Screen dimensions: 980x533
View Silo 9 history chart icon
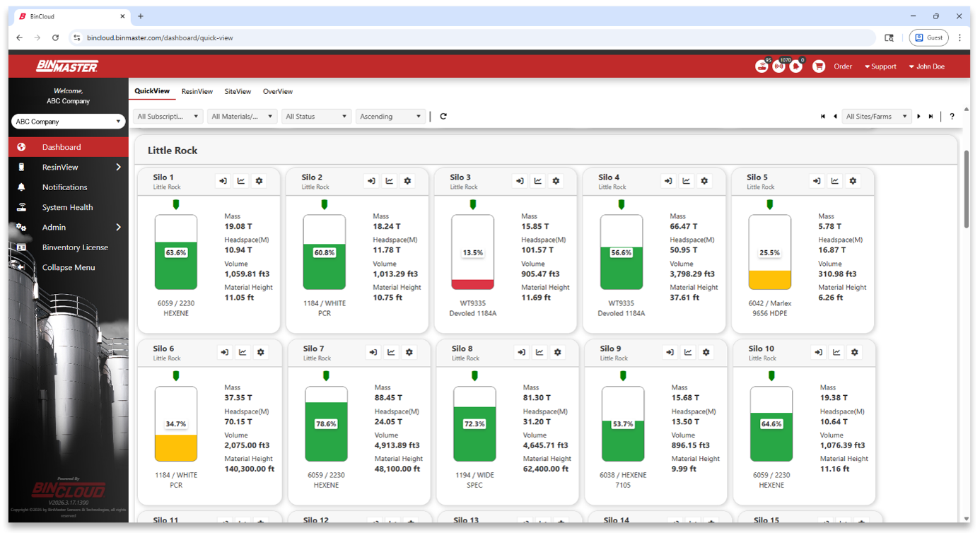pos(688,352)
